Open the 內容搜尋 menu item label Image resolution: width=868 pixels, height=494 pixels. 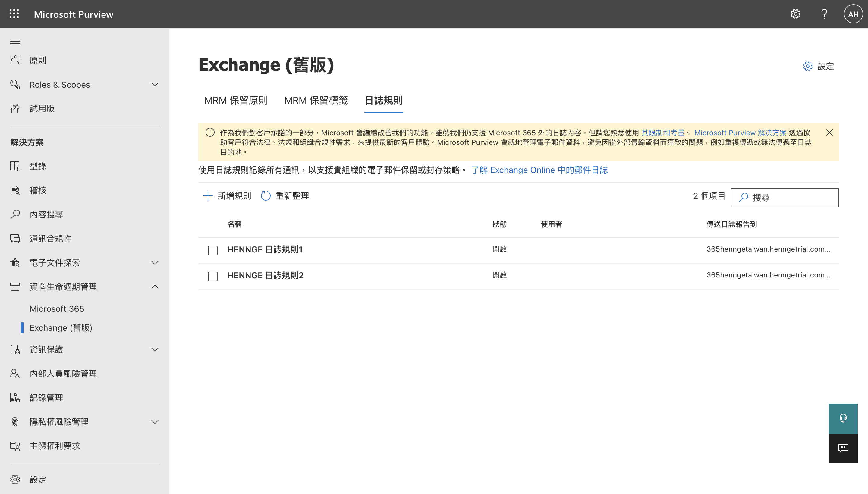[46, 214]
